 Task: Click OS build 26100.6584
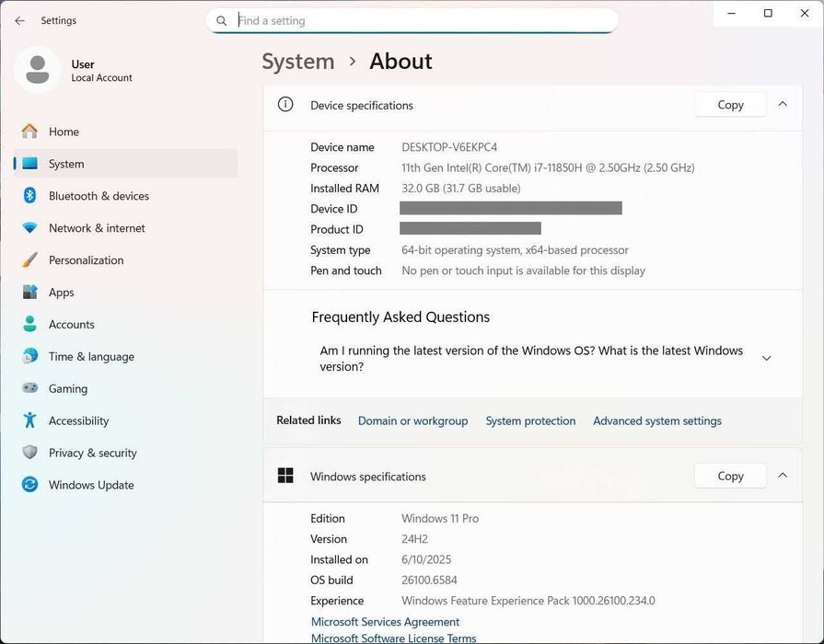point(429,580)
